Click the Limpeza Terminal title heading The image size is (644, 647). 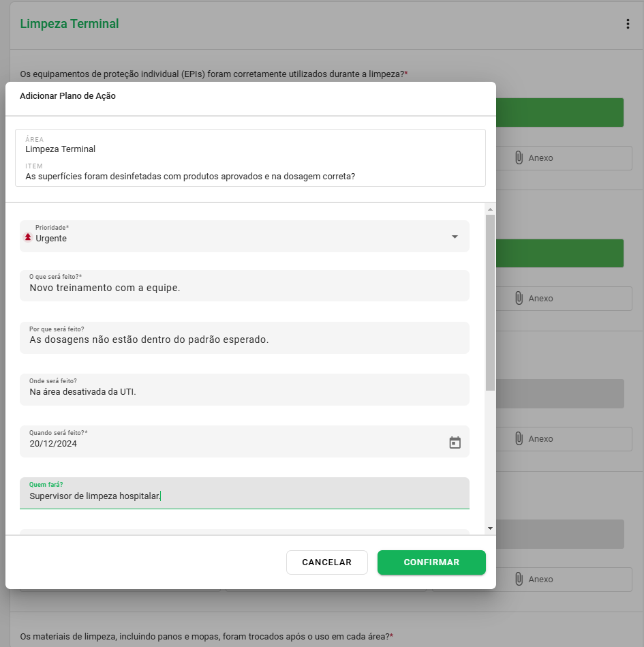coord(70,23)
